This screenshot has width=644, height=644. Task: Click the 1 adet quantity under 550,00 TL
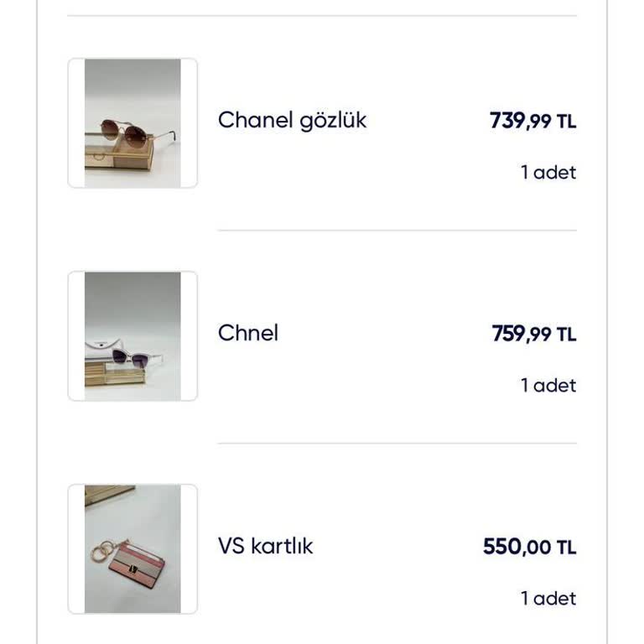[548, 599]
